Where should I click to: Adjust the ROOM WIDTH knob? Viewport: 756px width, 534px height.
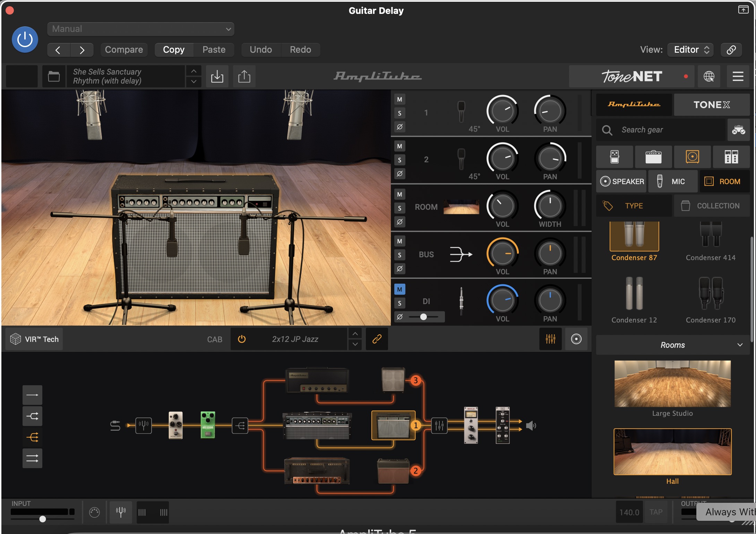tap(550, 206)
